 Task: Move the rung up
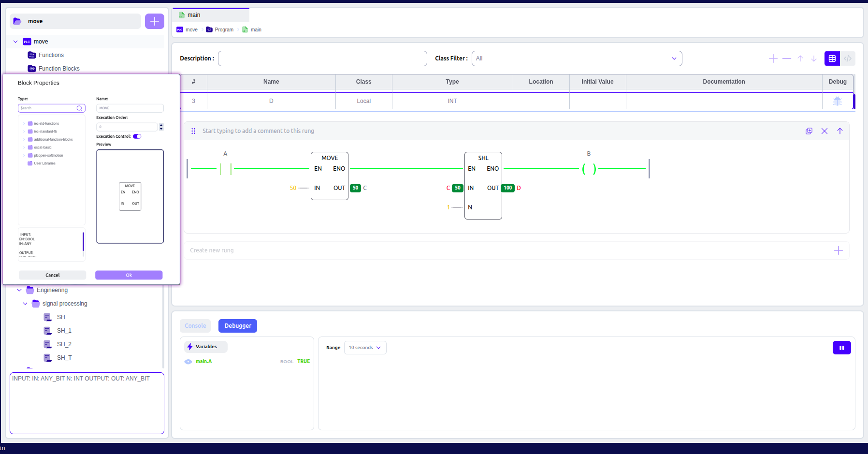[x=840, y=131]
